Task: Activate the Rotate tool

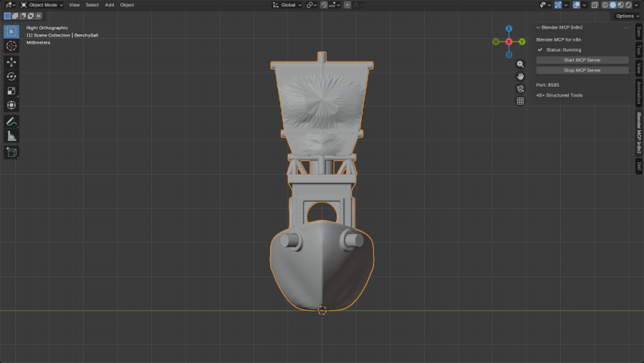Action: pyautogui.click(x=11, y=77)
